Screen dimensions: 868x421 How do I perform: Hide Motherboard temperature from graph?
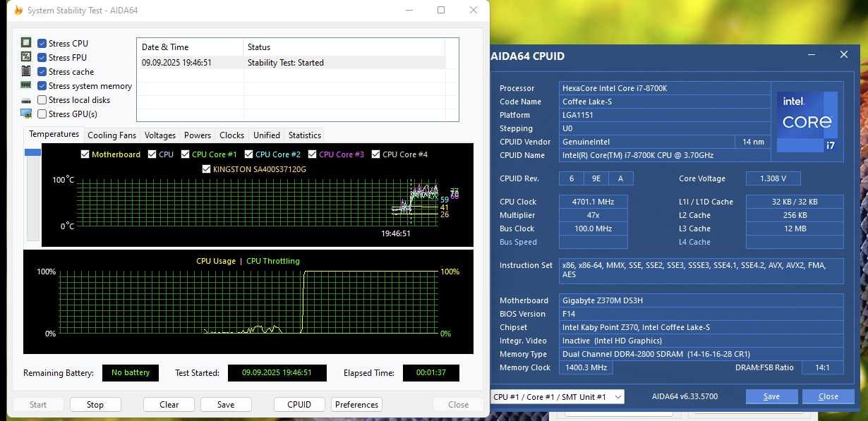[85, 154]
